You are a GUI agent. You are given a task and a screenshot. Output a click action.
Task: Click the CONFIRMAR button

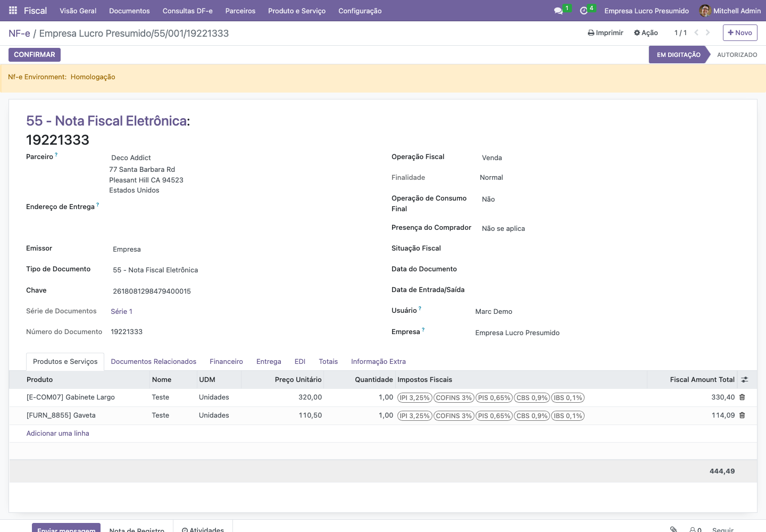(x=35, y=55)
